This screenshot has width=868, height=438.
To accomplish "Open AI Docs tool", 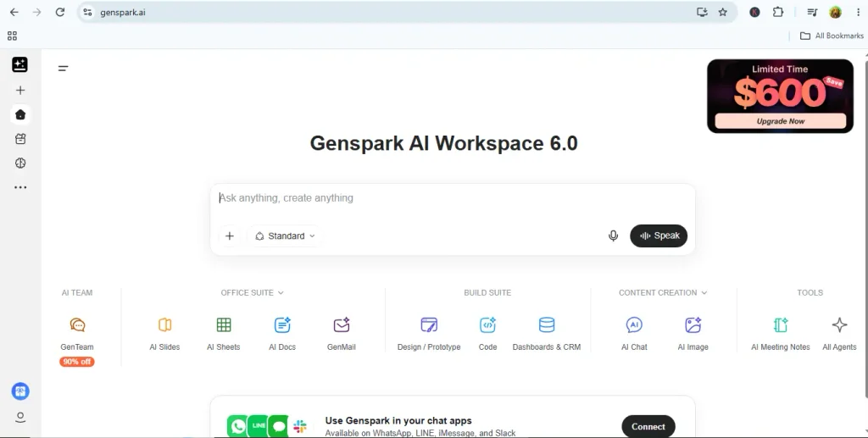I will tap(282, 334).
